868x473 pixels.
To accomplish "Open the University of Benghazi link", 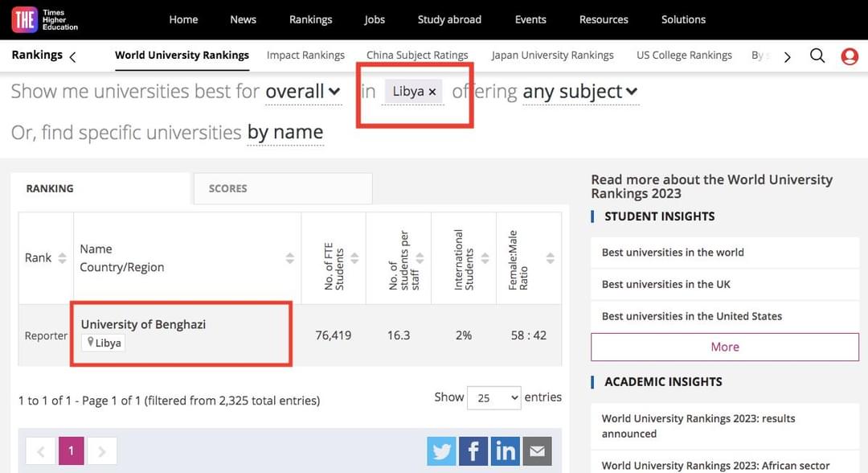I will point(143,324).
